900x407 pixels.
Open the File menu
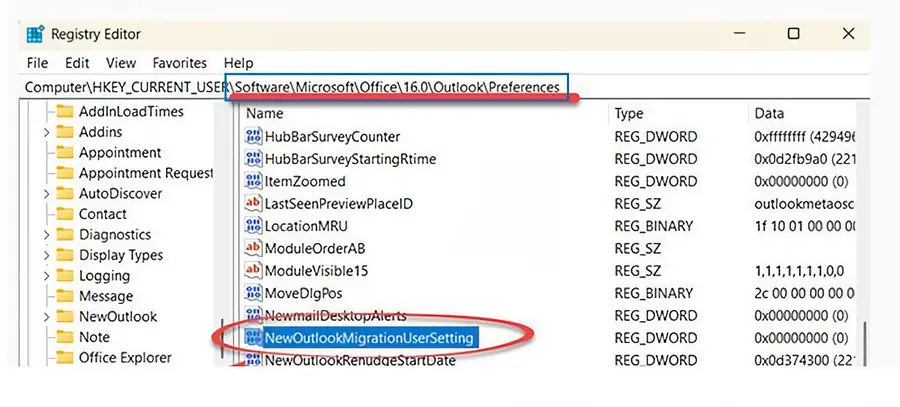[x=37, y=63]
